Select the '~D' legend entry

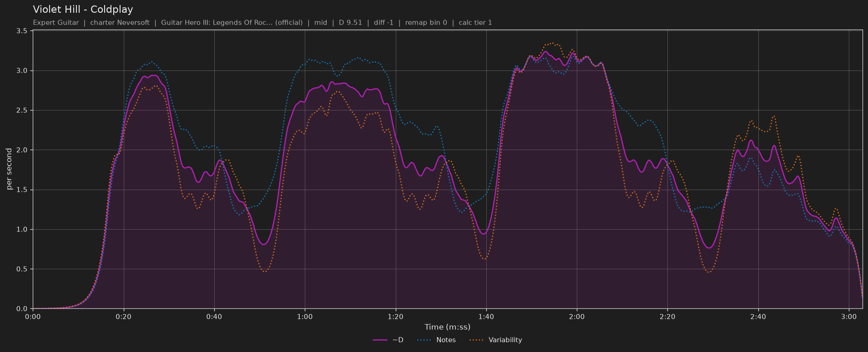click(388, 340)
